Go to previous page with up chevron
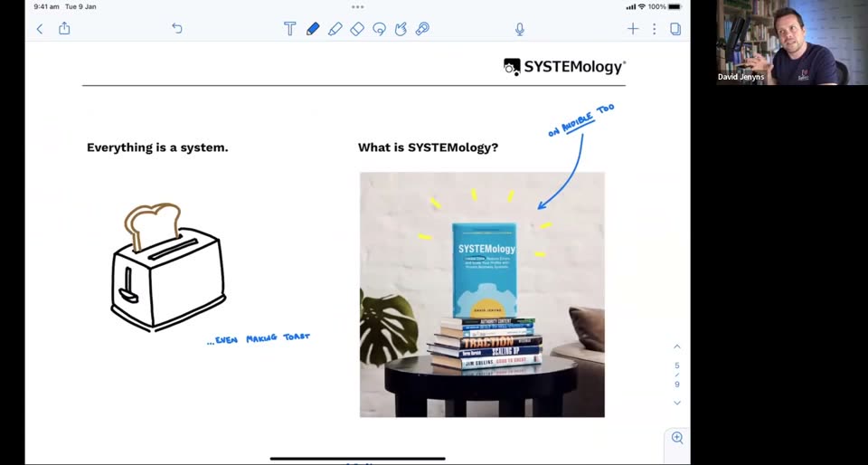Viewport: 868px width, 465px height. click(677, 346)
